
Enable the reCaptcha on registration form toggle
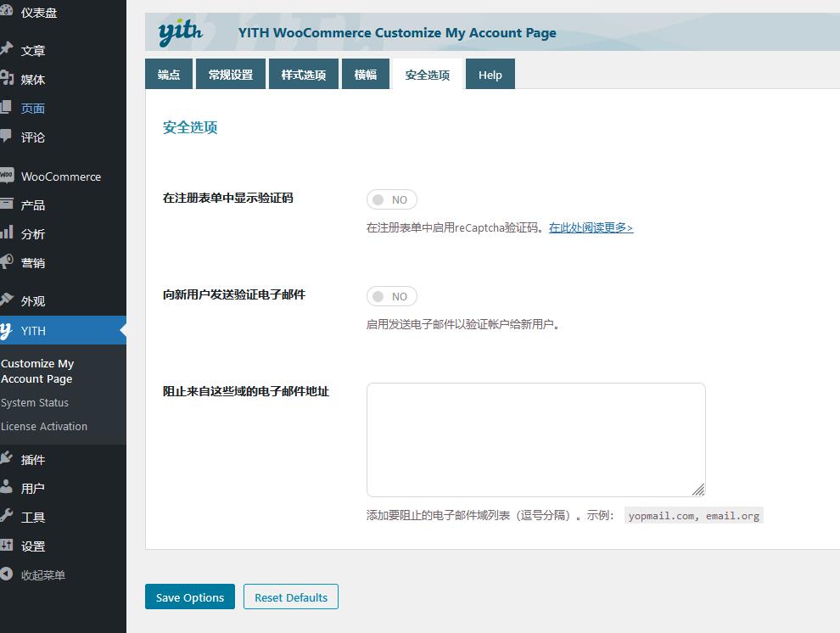(x=391, y=200)
